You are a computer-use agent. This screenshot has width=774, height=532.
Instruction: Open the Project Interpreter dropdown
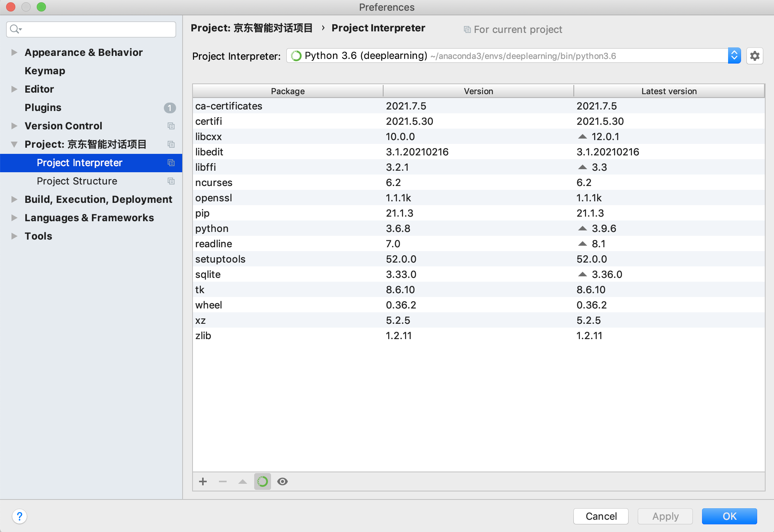click(734, 56)
